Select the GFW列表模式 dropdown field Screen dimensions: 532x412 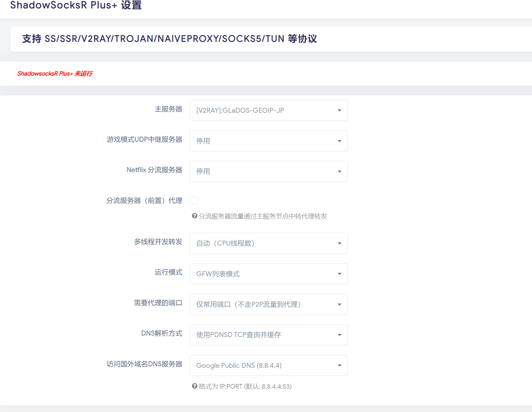tap(268, 273)
